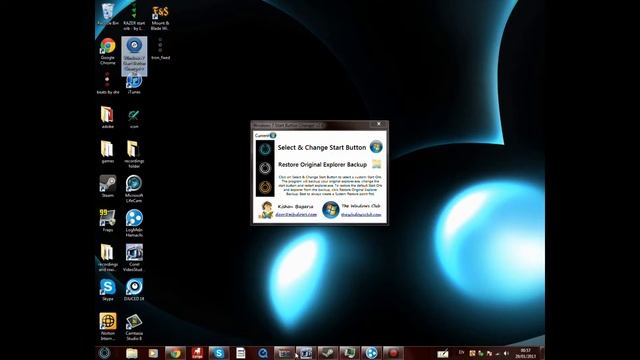Open the Start menu orb on taskbar
The width and height of the screenshot is (640, 360).
click(104, 353)
